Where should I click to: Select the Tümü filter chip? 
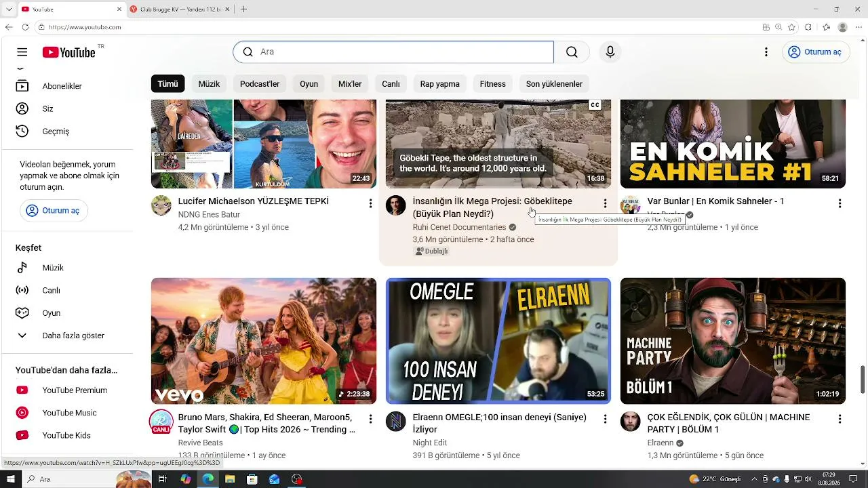pos(167,84)
